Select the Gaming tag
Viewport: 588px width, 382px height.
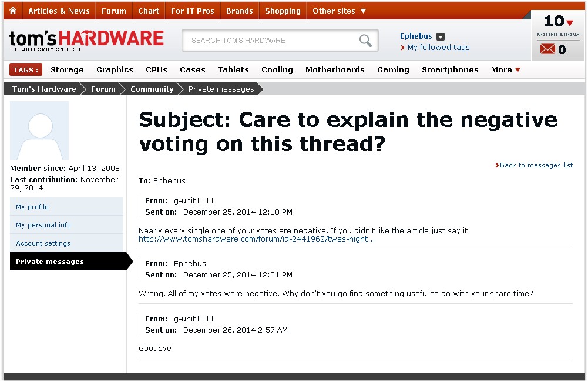pos(393,69)
